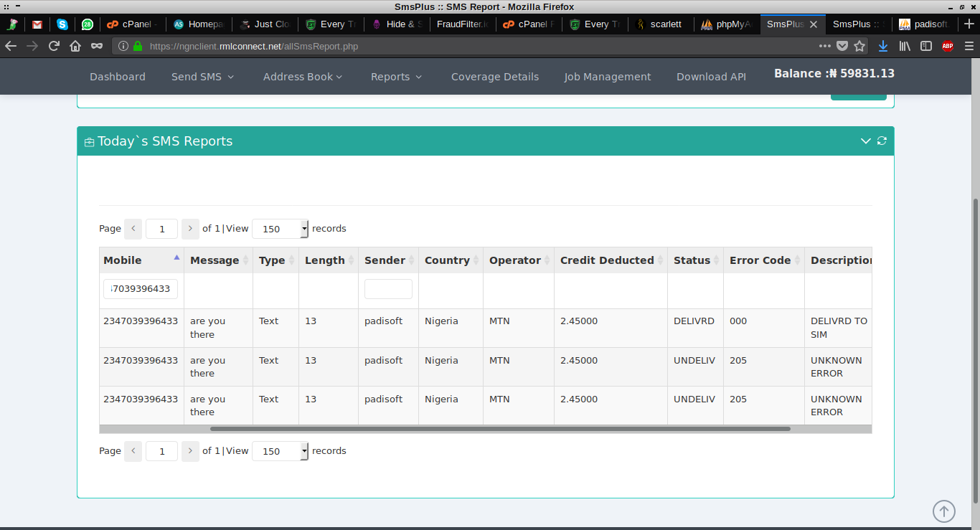Sort the table by Credit Deducted column
This screenshot has height=530, width=980.
coord(611,260)
